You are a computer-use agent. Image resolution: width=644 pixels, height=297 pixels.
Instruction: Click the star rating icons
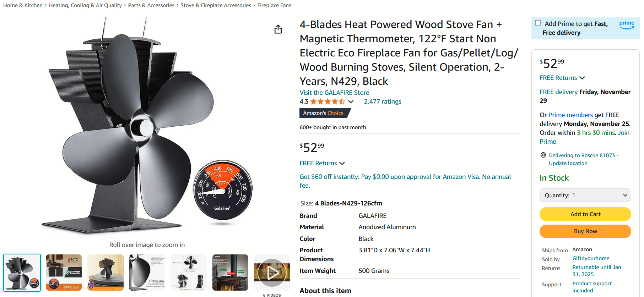pos(327,101)
